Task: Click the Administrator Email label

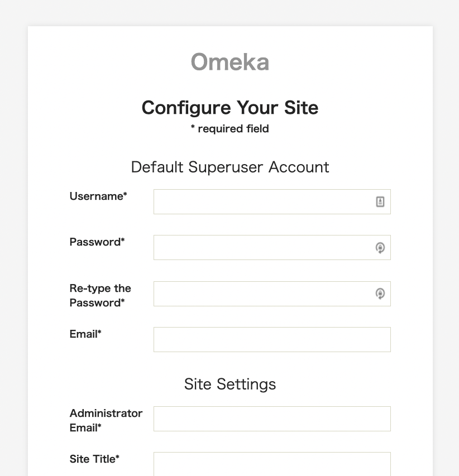Action: [x=106, y=420]
